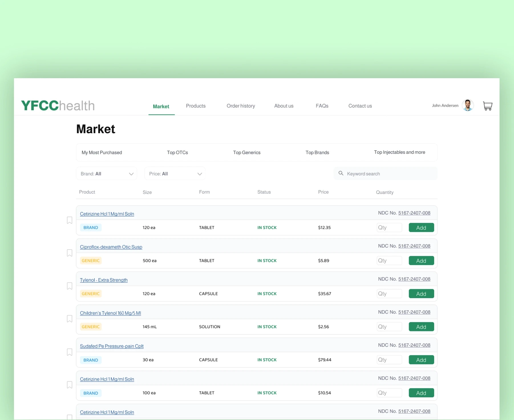
Task: Expand the Brand: All dropdown
Action: pyautogui.click(x=106, y=173)
